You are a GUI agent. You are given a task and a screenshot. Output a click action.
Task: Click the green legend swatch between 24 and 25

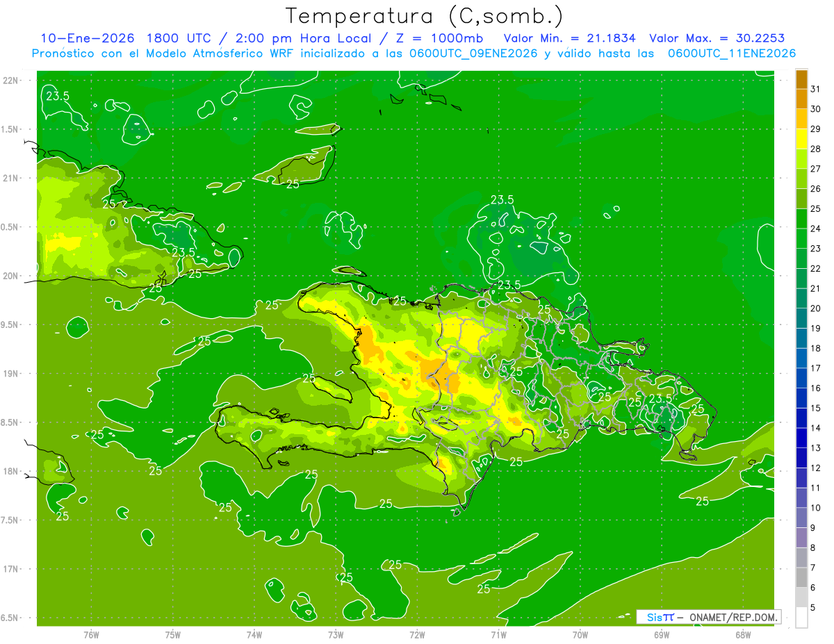(801, 218)
